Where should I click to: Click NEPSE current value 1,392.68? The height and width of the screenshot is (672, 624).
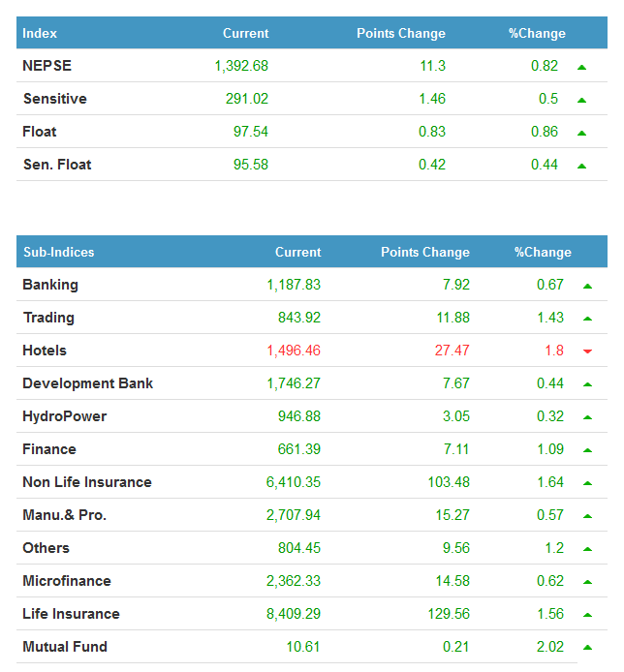click(241, 66)
